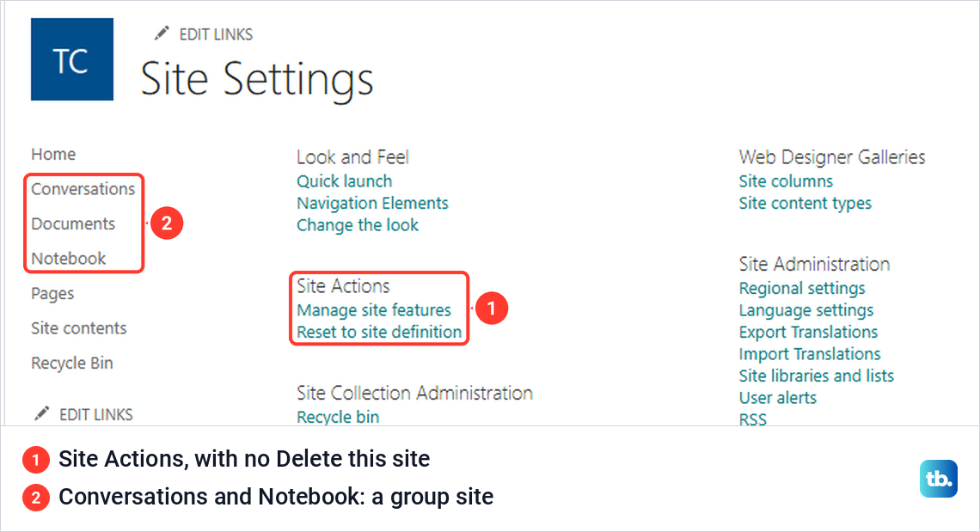
Task: Go to Home in left navigation
Action: pyautogui.click(x=53, y=154)
